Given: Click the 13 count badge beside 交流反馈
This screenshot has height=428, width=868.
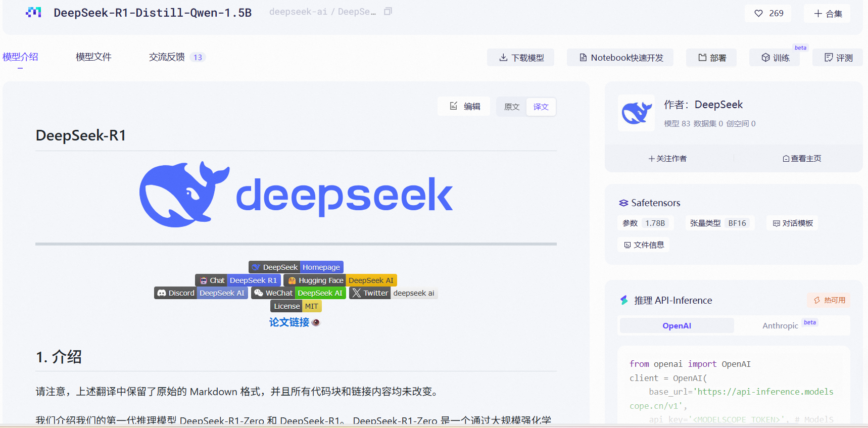Looking at the screenshot, I should 198,57.
